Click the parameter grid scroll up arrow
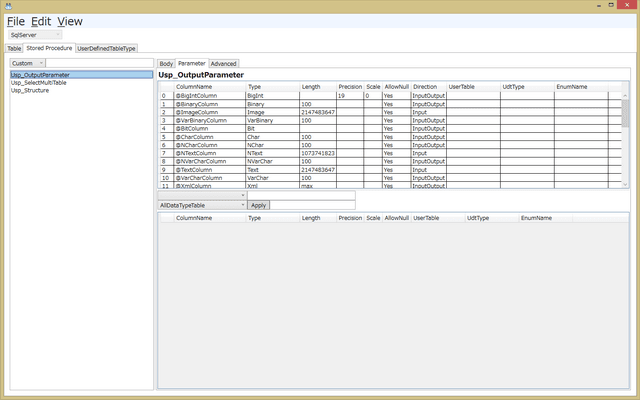This screenshot has height=400, width=640. [x=625, y=96]
